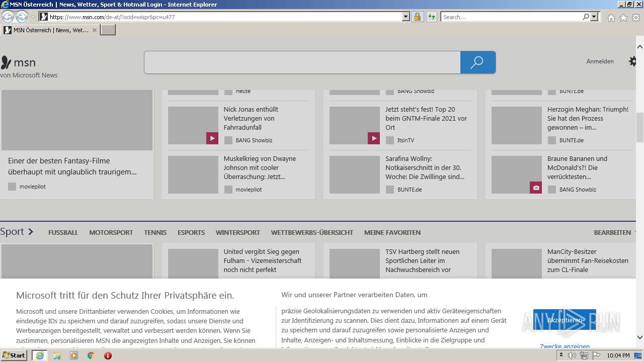The height and width of the screenshot is (362, 644).
Task: Open ManCity-Besitzer Fan-Reisekosten article
Action: coord(588,260)
